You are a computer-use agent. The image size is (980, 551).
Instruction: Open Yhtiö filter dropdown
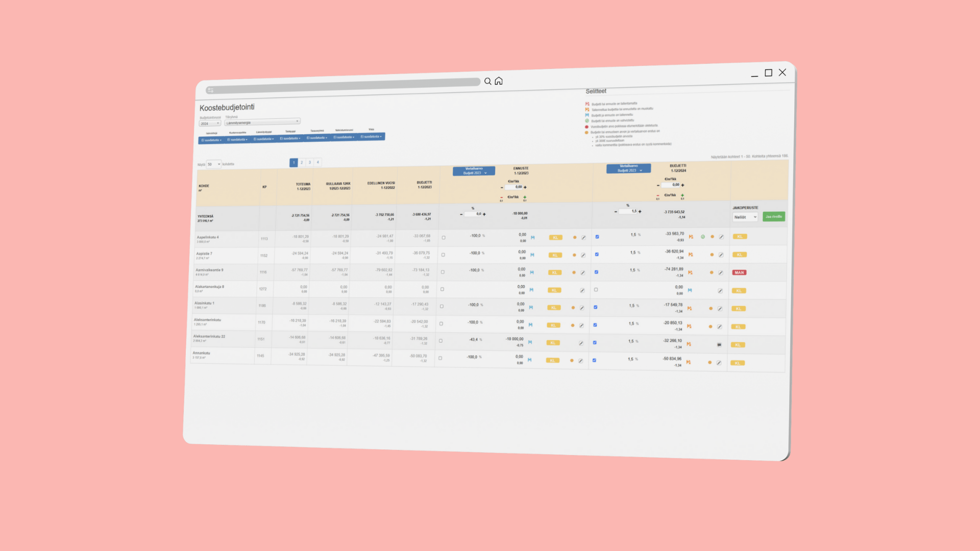pyautogui.click(x=371, y=136)
